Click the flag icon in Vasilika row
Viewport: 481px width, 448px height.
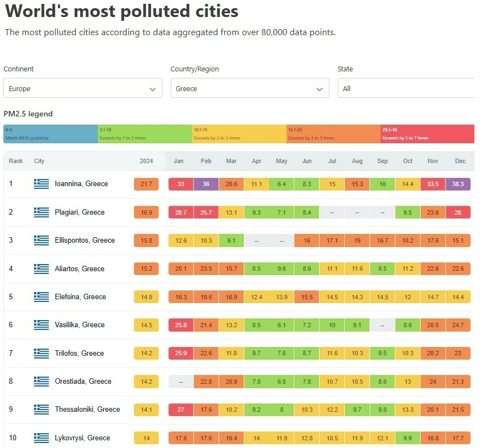41,325
